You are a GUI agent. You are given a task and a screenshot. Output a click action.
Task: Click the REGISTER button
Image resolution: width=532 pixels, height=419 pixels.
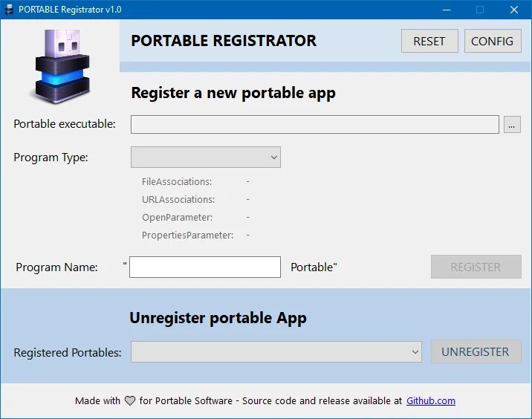click(476, 267)
